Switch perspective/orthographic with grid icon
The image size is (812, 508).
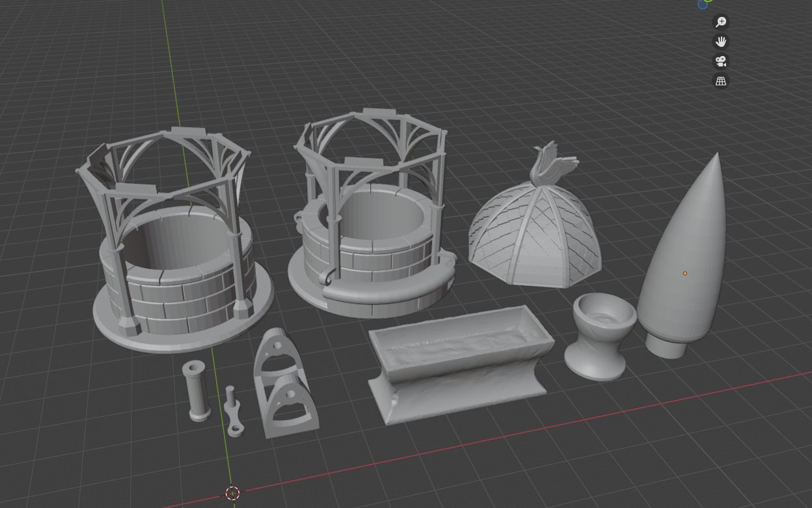click(x=721, y=81)
